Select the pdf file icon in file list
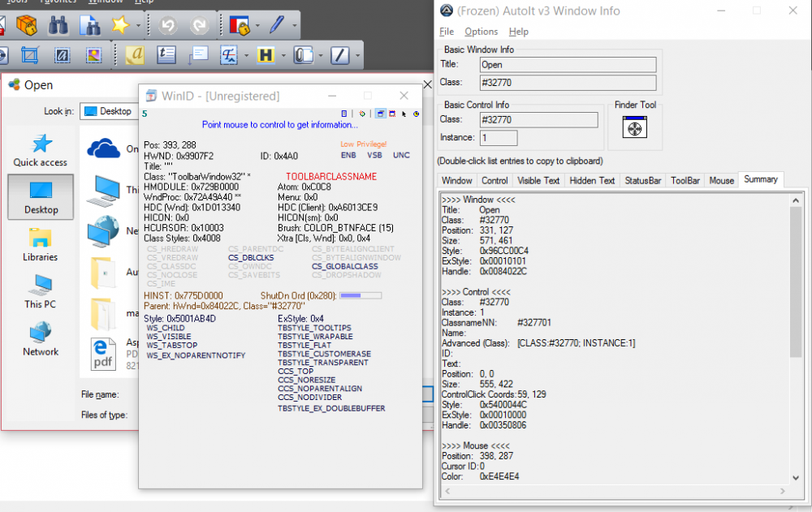 [x=103, y=355]
